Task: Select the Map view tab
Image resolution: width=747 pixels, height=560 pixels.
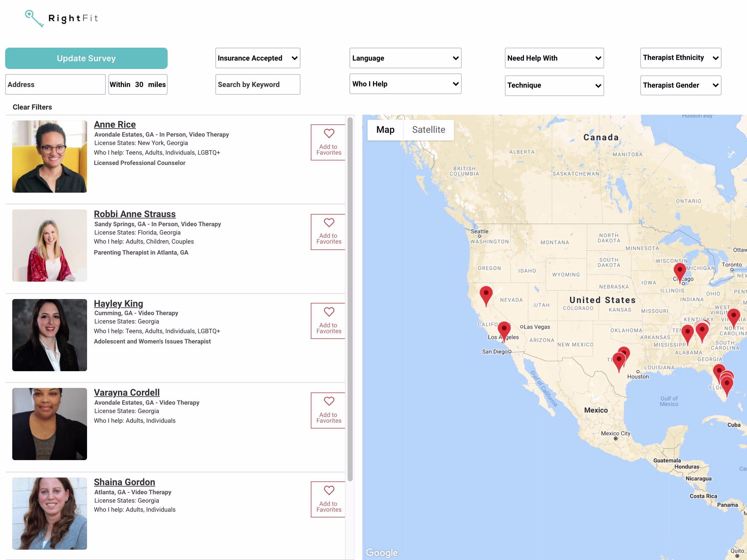Action: (x=385, y=130)
